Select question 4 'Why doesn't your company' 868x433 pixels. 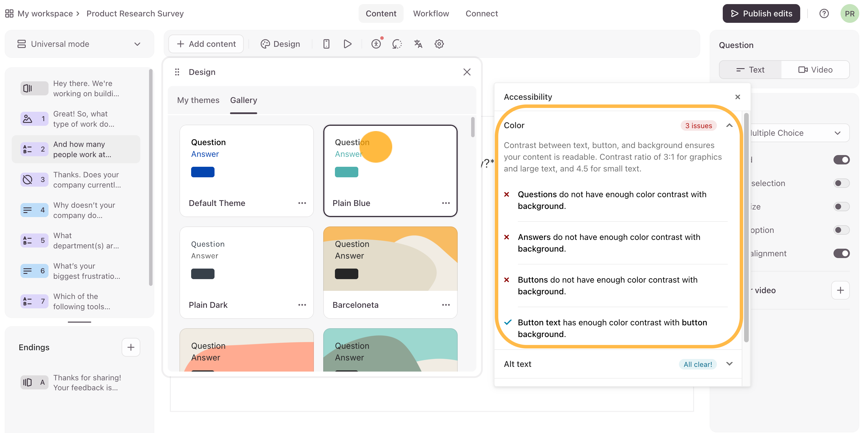click(76, 210)
